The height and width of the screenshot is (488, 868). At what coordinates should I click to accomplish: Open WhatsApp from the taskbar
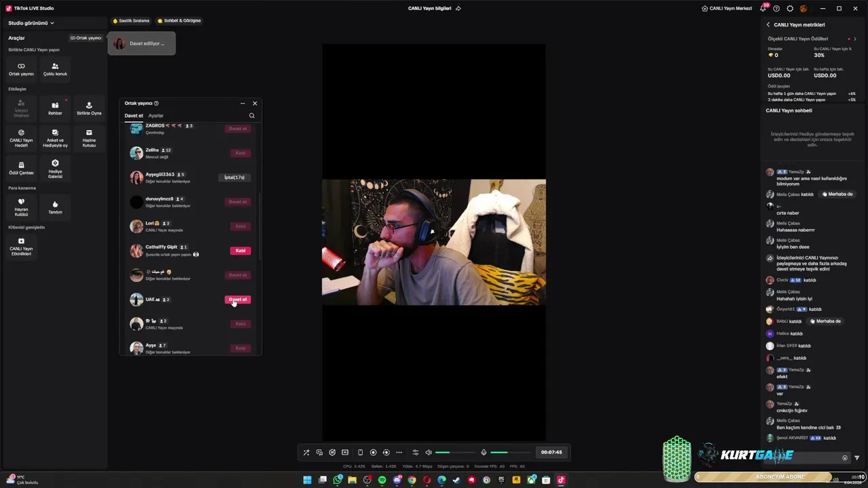[338, 480]
